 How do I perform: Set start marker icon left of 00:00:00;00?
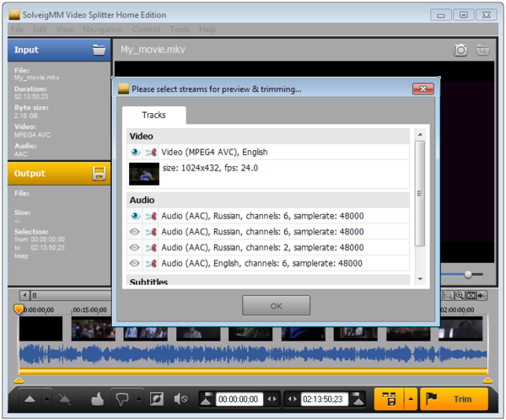(x=207, y=399)
